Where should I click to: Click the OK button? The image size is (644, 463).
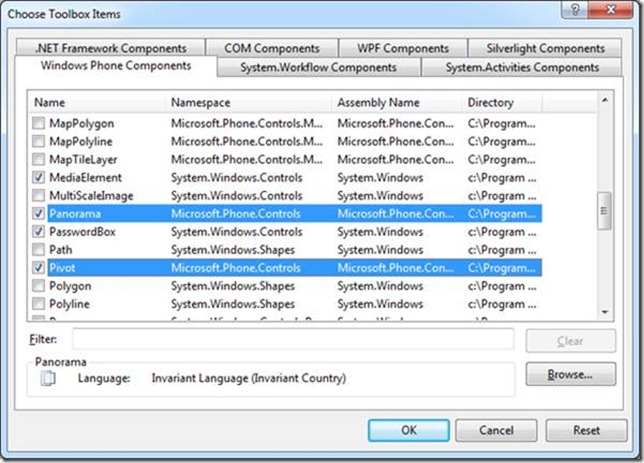pos(409,430)
